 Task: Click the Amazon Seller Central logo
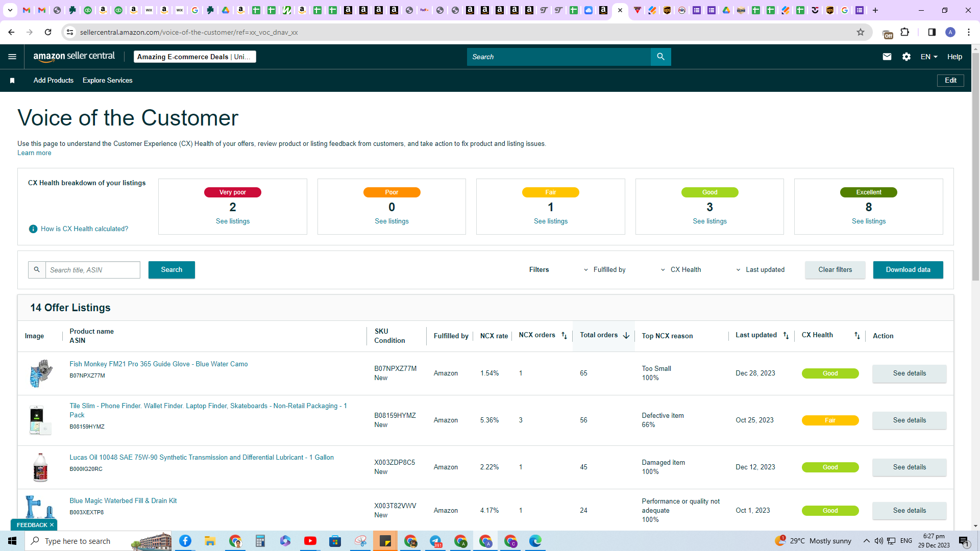[74, 57]
